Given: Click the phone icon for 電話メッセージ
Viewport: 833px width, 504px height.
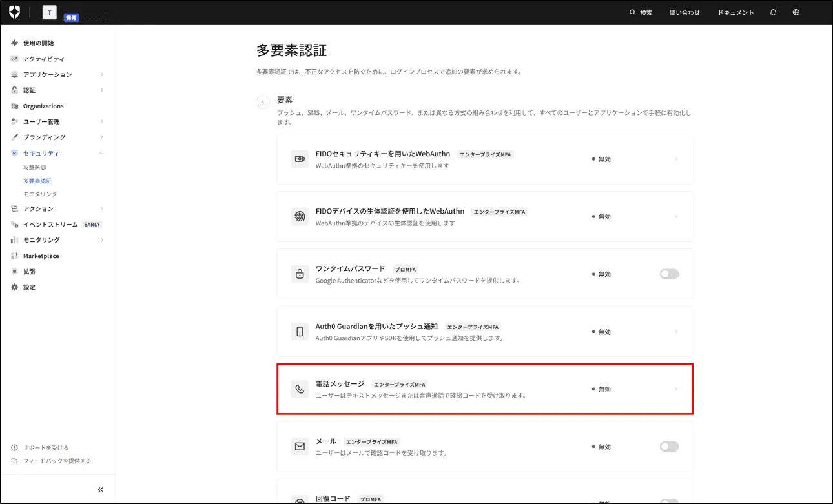Looking at the screenshot, I should pyautogui.click(x=300, y=389).
